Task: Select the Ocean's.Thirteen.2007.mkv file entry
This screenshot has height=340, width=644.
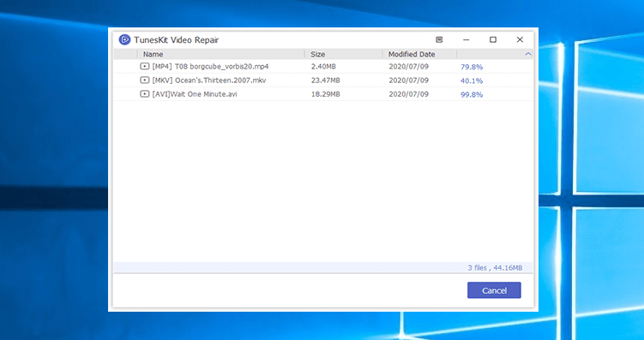Action: (323, 81)
